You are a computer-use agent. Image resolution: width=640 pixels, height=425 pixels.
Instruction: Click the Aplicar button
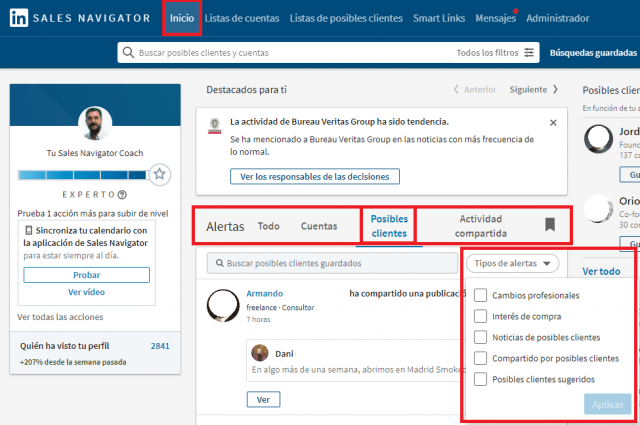click(607, 404)
